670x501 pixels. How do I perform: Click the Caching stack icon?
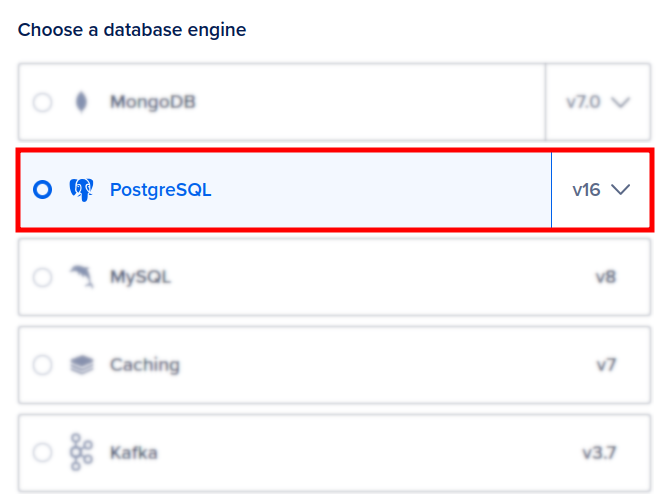(81, 365)
